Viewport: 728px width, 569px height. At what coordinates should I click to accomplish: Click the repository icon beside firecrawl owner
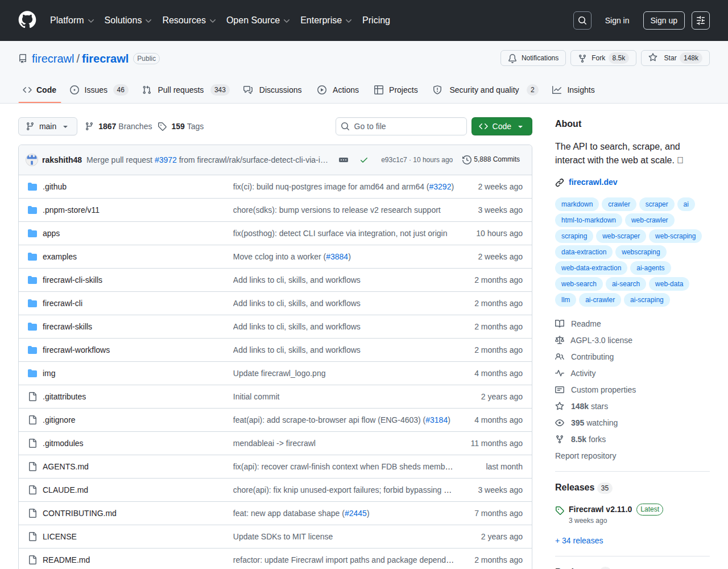click(x=23, y=59)
